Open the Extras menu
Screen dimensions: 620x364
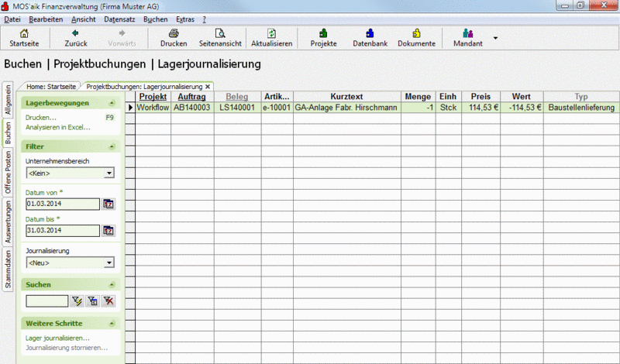pyautogui.click(x=185, y=19)
